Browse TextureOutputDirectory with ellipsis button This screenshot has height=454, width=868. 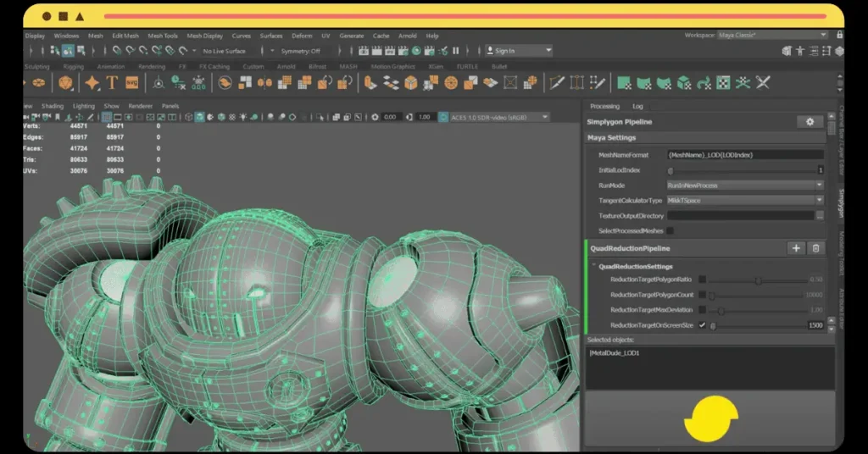click(x=820, y=216)
